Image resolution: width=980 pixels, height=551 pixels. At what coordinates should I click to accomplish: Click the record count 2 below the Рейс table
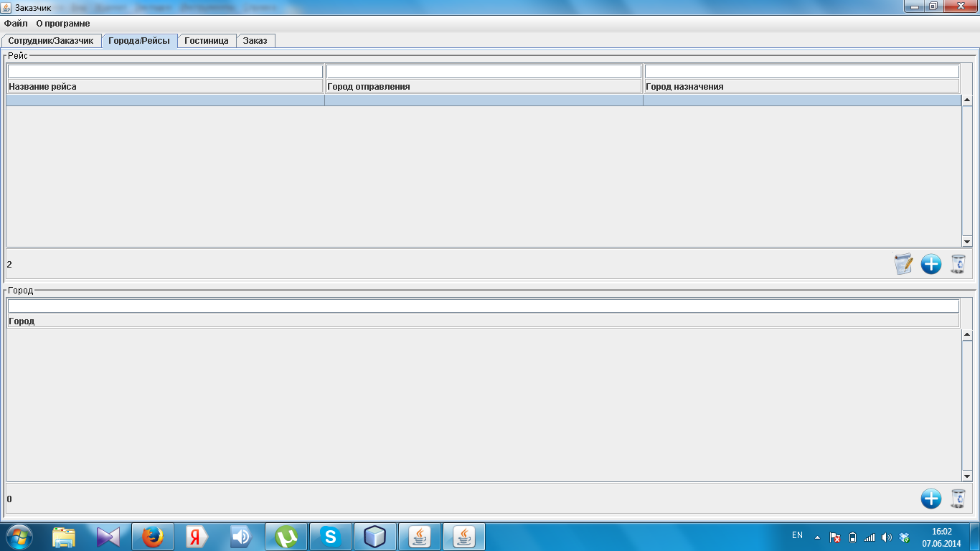9,264
